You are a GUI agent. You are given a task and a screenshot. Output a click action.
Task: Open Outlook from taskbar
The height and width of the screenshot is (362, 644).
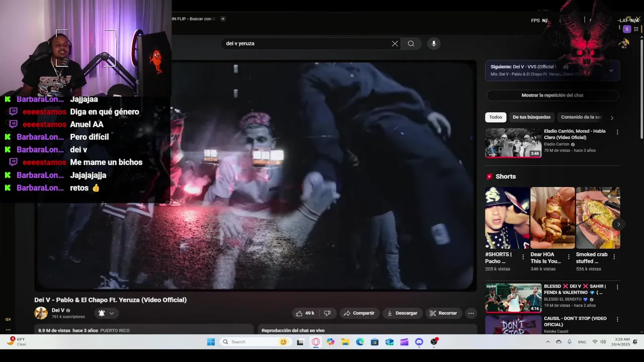389,342
